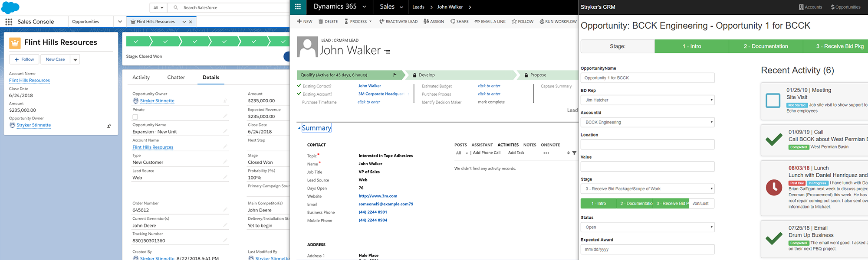
Task: Open the http://www.3m.com website link
Action: (378, 196)
